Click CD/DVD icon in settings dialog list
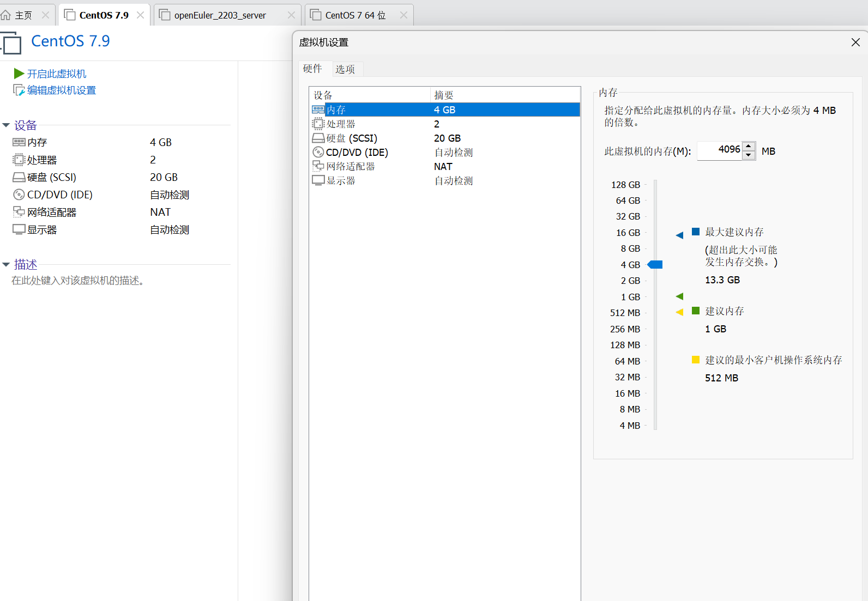This screenshot has width=868, height=601. pos(318,152)
